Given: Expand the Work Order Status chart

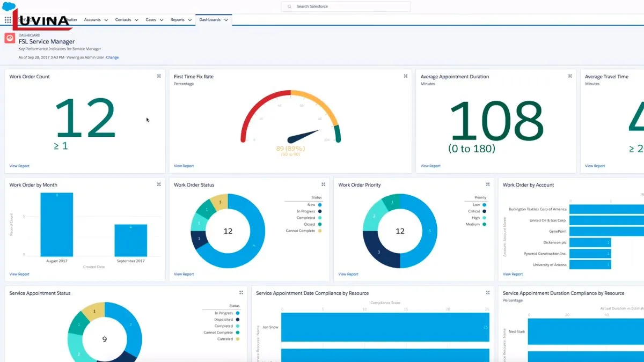Looking at the screenshot, I should click(323, 184).
